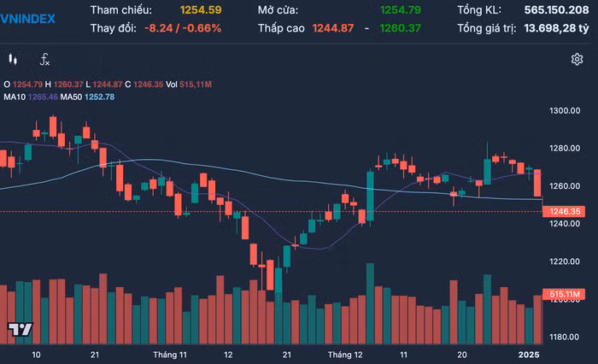Open the fx indicators menu
Viewport: 598px width, 364px height.
[x=45, y=60]
